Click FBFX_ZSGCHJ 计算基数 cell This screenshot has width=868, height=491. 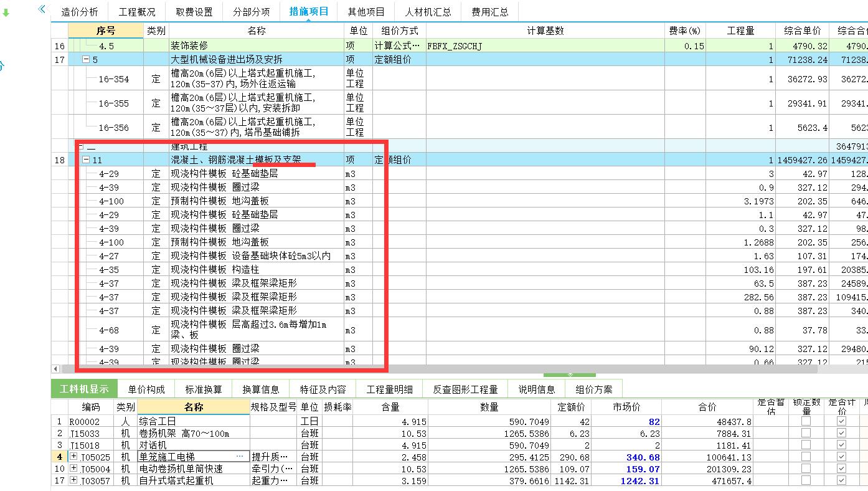coord(545,46)
